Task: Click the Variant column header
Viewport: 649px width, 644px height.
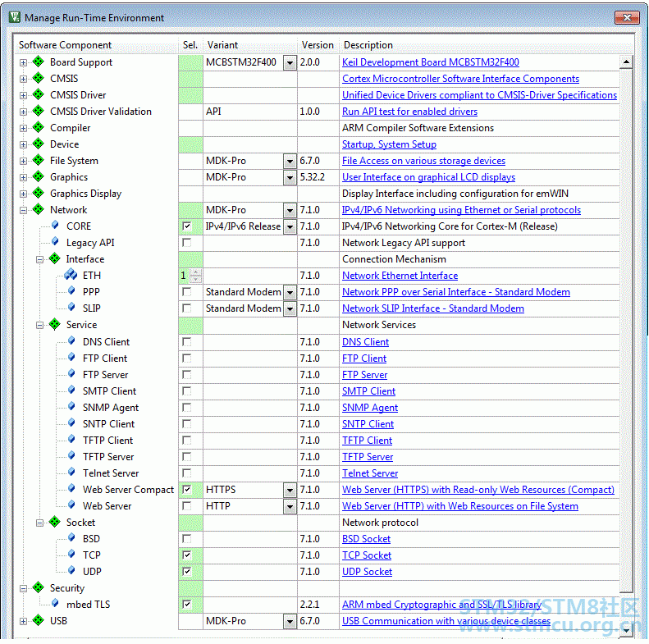Action: (x=250, y=44)
